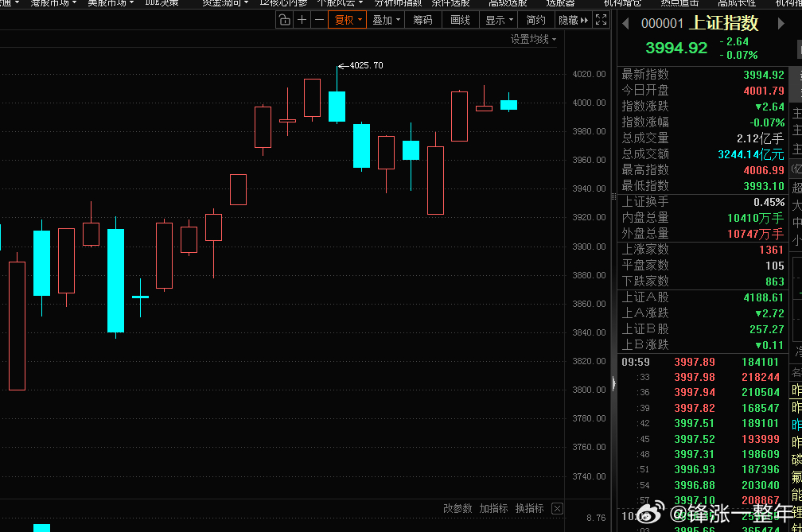Go to next index with right arrow

[x=781, y=24]
